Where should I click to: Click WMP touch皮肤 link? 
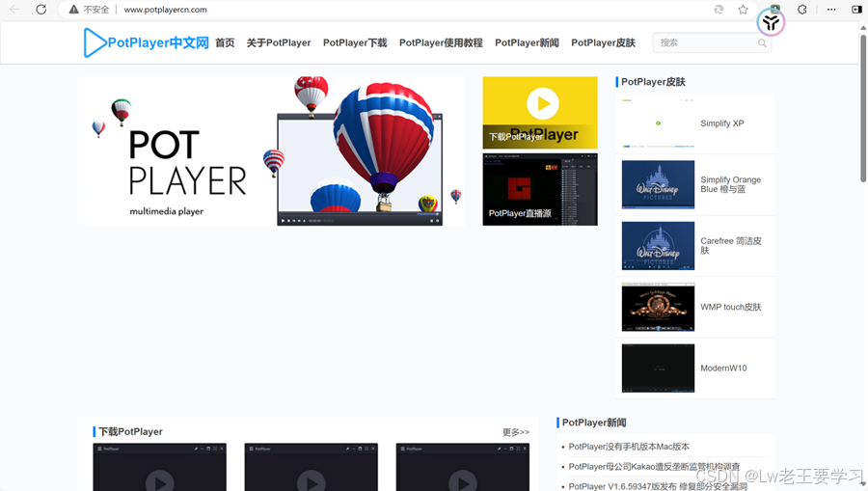click(x=731, y=307)
